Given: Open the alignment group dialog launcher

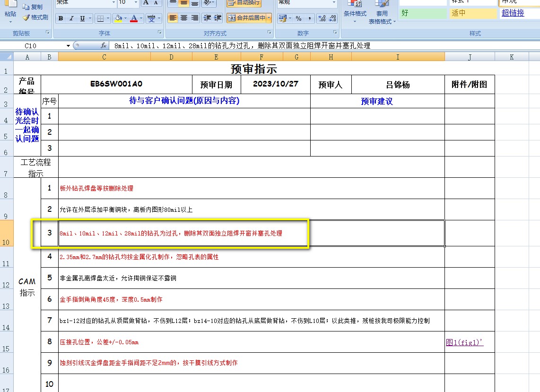Looking at the screenshot, I should click(270, 32).
